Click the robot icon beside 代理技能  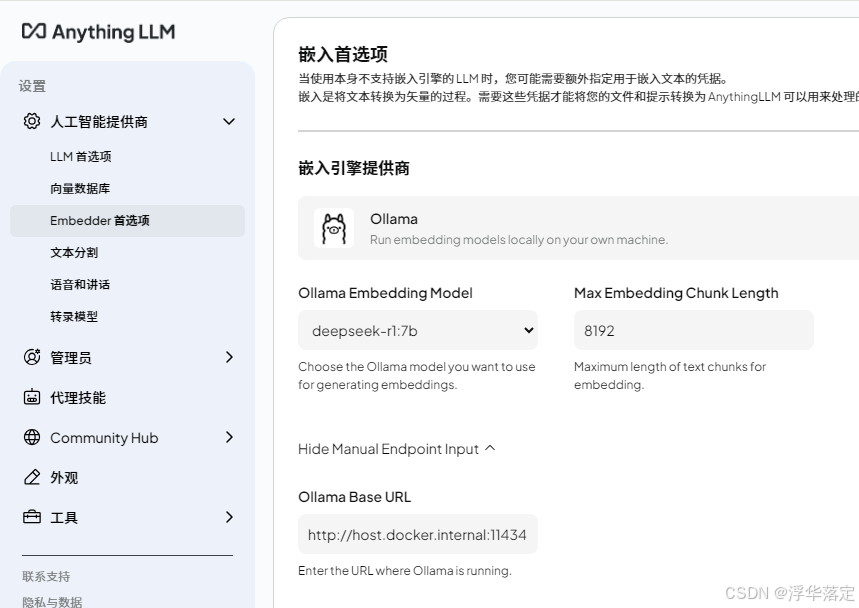click(32, 397)
